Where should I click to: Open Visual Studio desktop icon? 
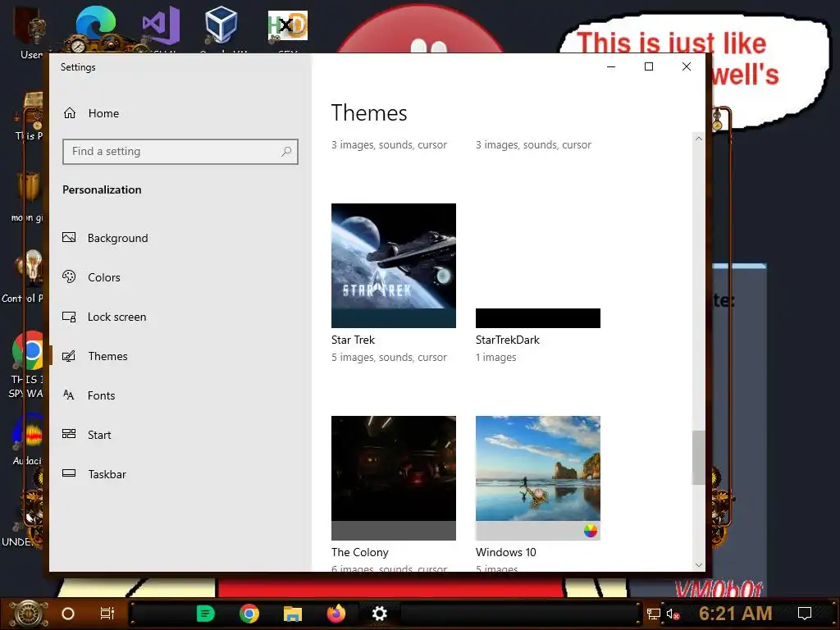click(160, 25)
